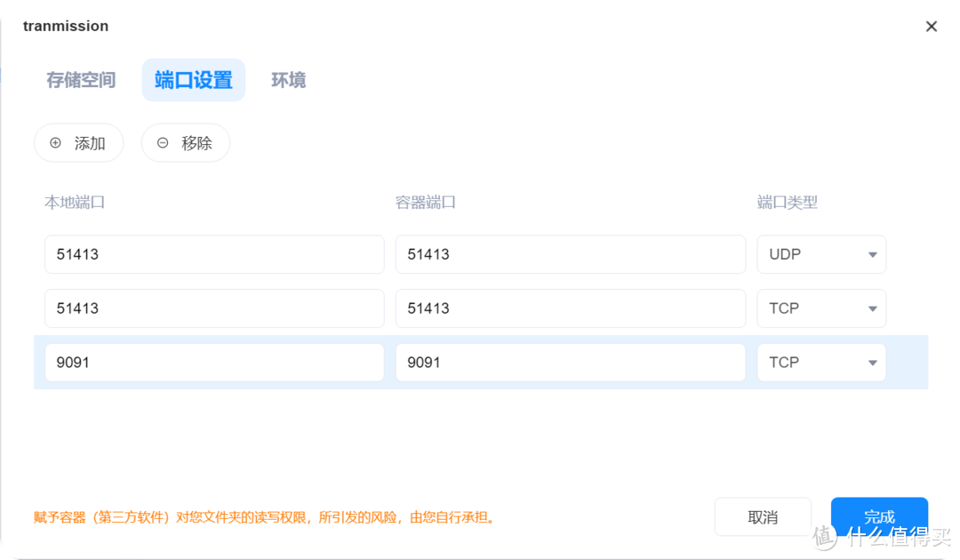960x560 pixels.
Task: Click second row local port 51413 field
Action: (x=213, y=308)
